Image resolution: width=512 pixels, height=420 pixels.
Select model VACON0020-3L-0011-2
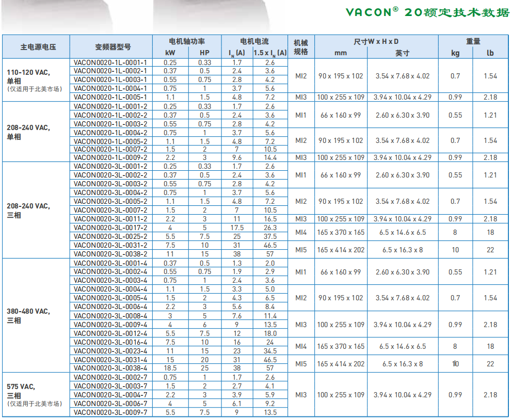click(x=110, y=219)
